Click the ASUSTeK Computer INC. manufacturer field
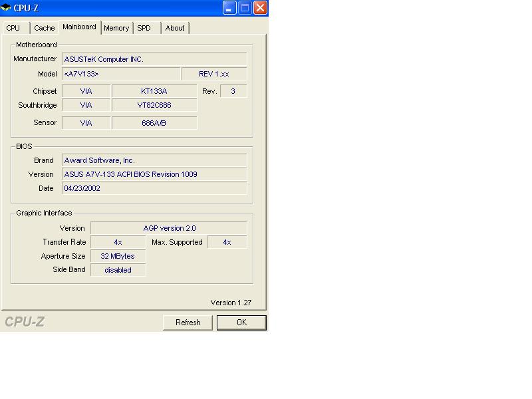532x399 pixels. tap(154, 59)
